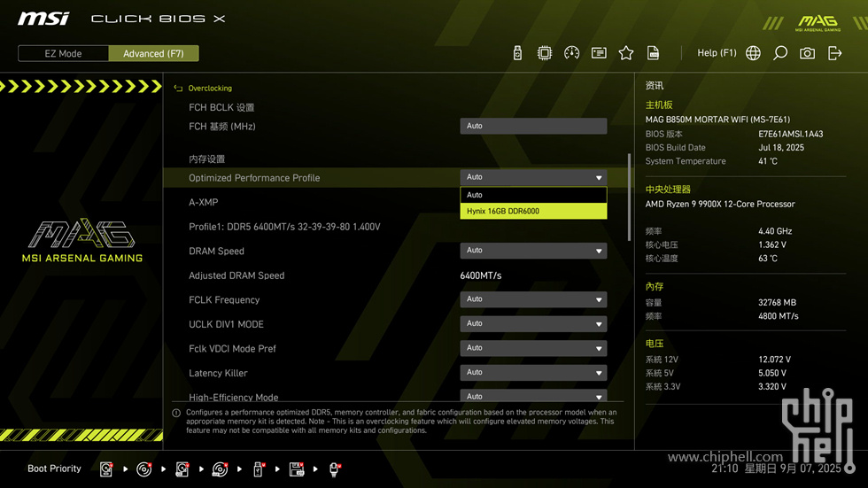This screenshot has height=488, width=868.
Task: Select the hard disk boot priority icon
Action: (106, 469)
